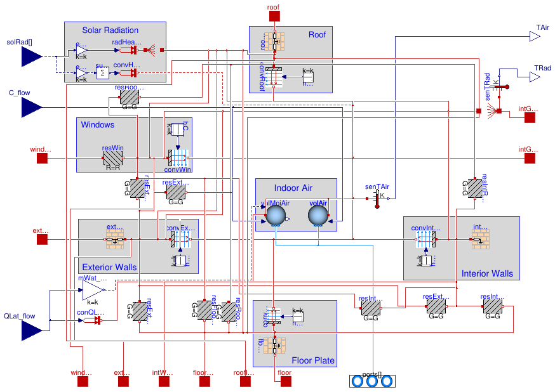
Task: Select the senTAir temperature sensor
Action: [377, 199]
